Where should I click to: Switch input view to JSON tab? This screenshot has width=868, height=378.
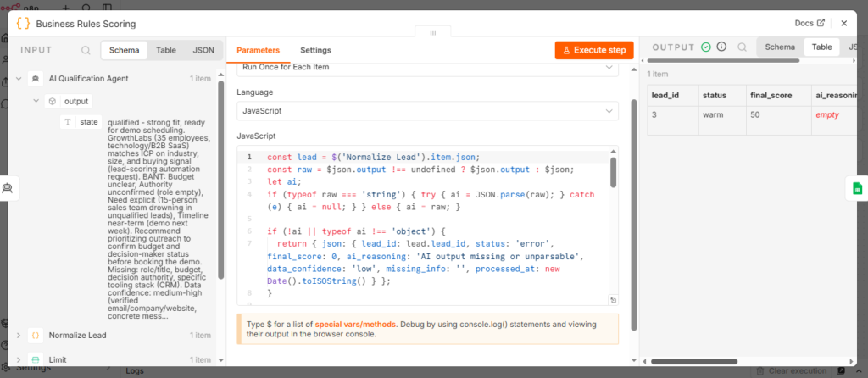click(x=203, y=50)
